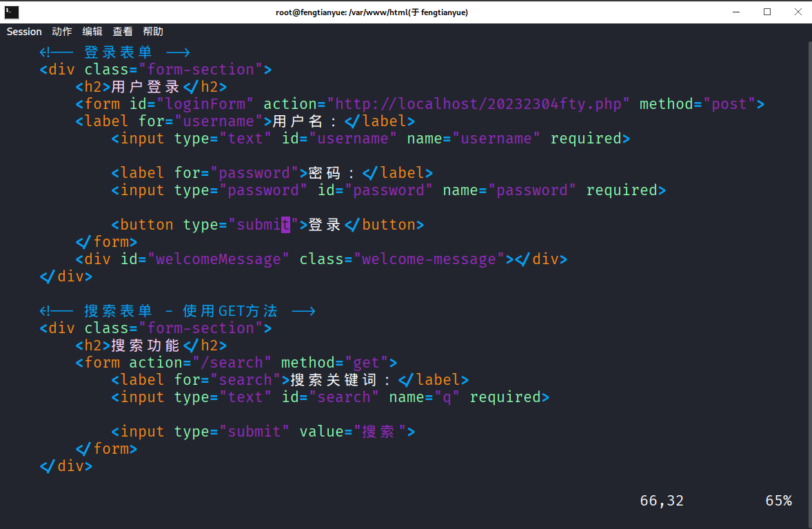Click the comment 搜索表单 - 使用GET方法
Image resolution: width=812 pixels, height=529 pixels.
point(181,311)
